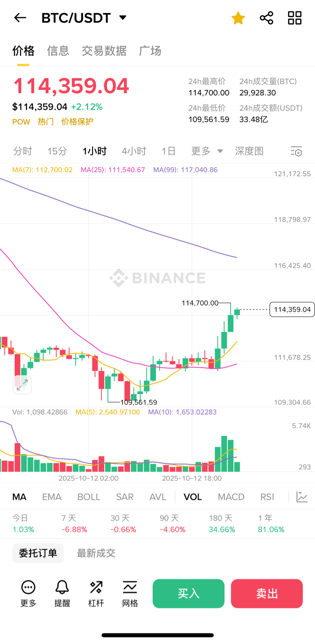Open the four-square grid menu icon
Viewport: 315px width, 644px height.
tap(294, 18)
